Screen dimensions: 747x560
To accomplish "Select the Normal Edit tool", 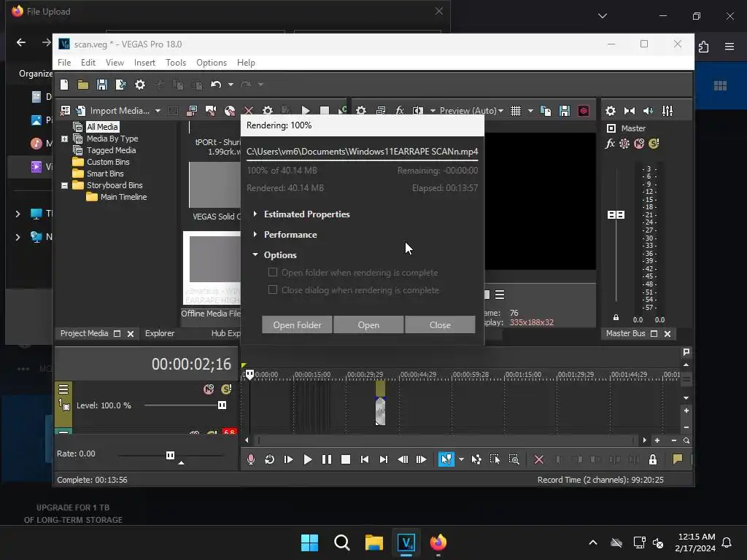I will tap(446, 459).
